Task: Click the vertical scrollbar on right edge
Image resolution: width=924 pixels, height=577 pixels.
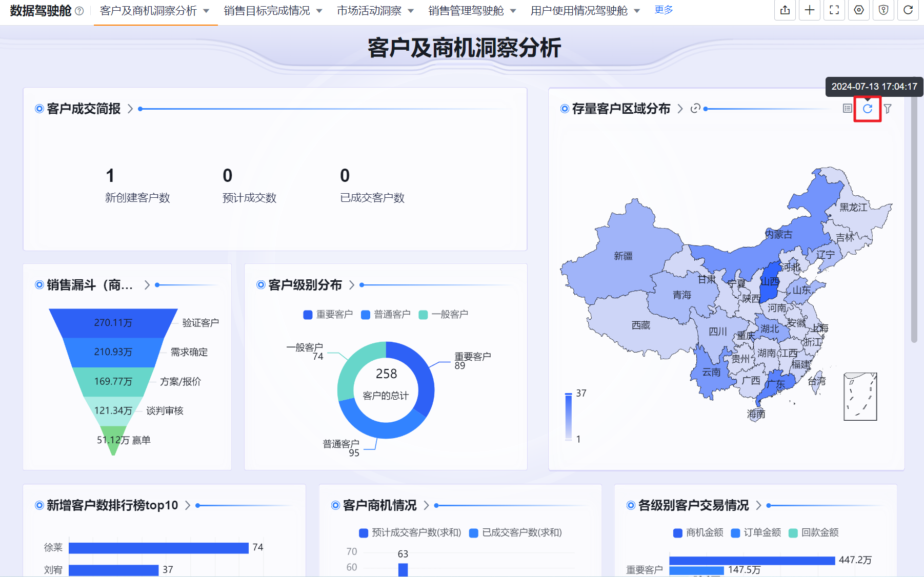Action: coord(914,220)
